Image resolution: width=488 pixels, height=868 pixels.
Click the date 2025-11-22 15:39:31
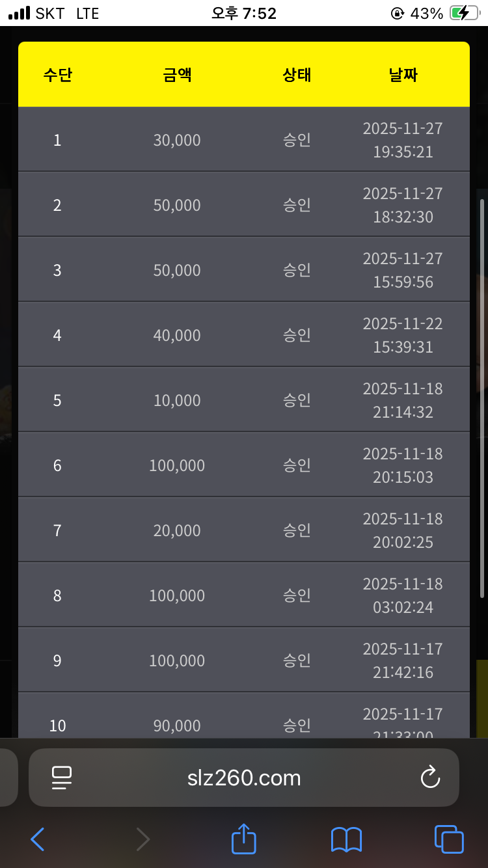(403, 335)
